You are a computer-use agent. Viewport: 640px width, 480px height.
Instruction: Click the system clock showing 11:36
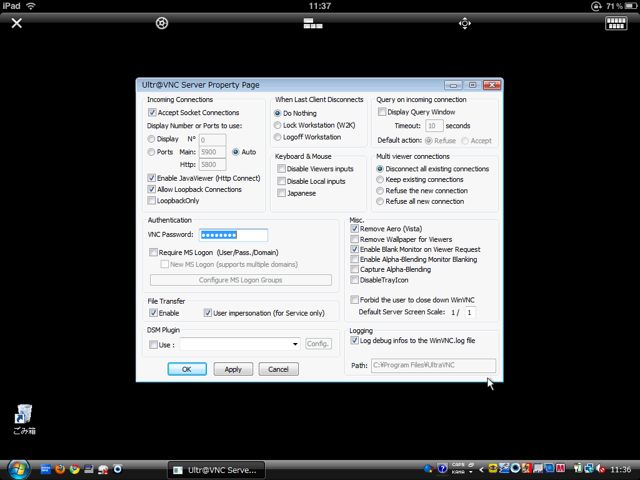[621, 469]
